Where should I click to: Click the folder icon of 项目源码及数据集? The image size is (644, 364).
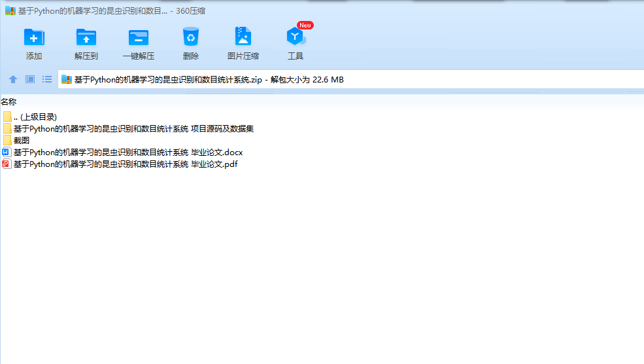[7, 129]
